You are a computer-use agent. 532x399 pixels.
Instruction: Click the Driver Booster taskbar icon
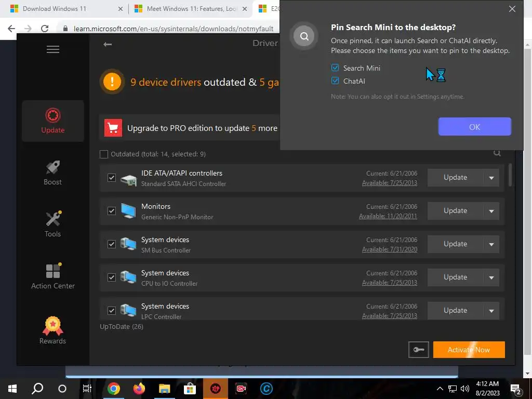(x=216, y=389)
